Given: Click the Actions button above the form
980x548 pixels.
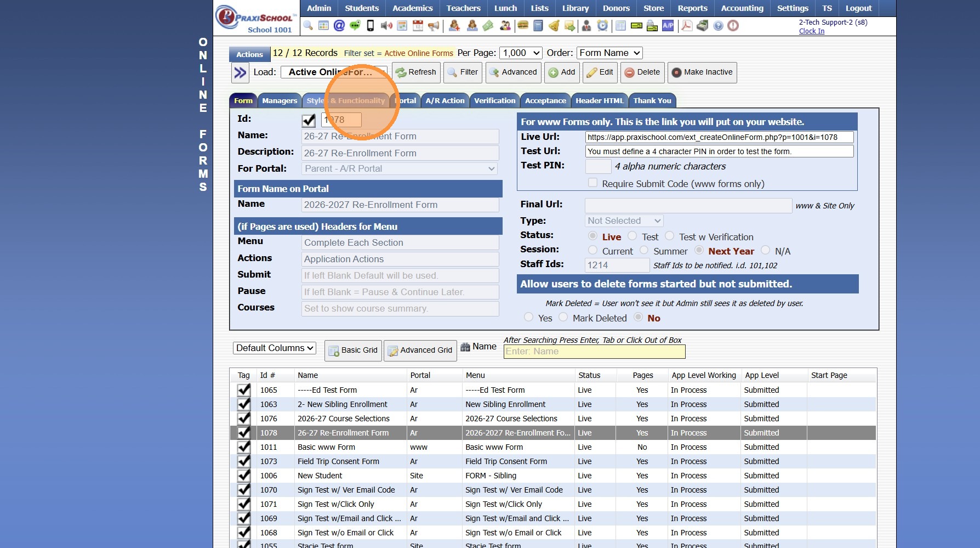Looking at the screenshot, I should point(249,54).
